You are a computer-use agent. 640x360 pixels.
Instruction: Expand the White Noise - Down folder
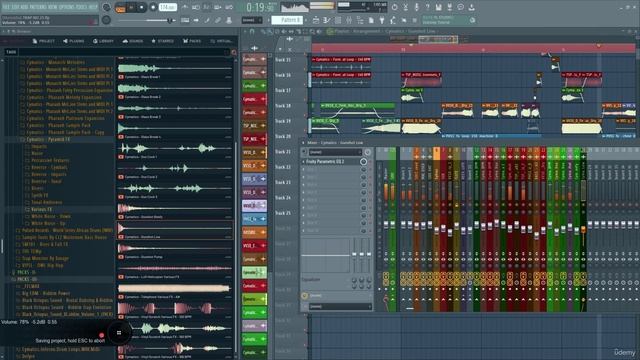pyautogui.click(x=51, y=216)
